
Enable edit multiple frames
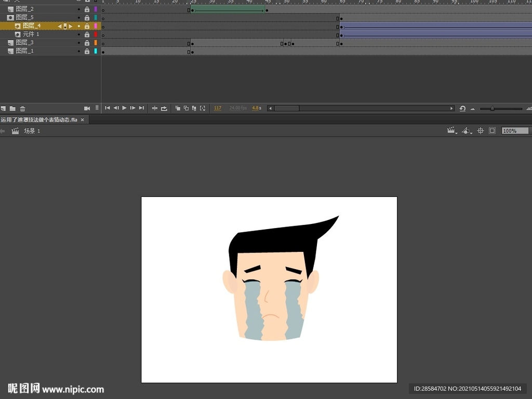click(194, 108)
